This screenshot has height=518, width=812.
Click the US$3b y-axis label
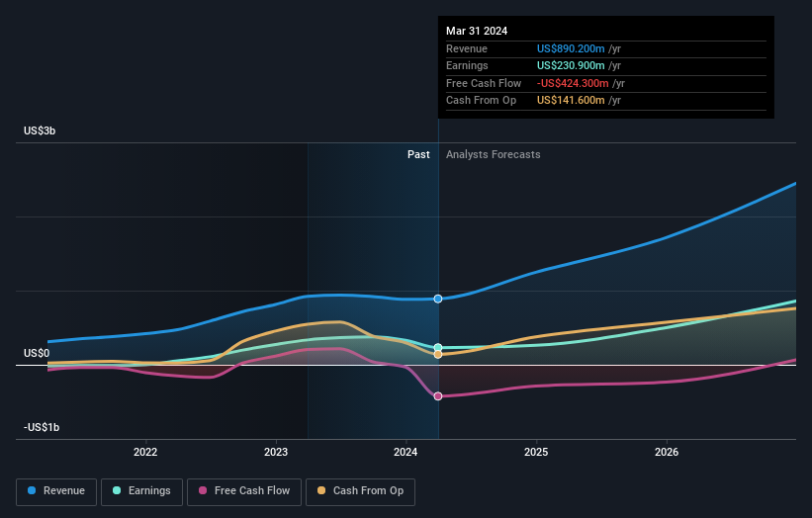pos(40,130)
